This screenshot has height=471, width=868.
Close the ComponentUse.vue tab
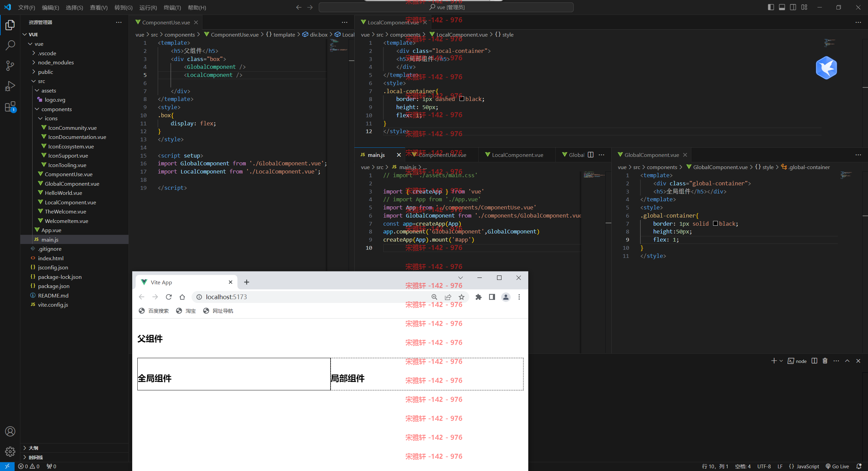(x=196, y=22)
